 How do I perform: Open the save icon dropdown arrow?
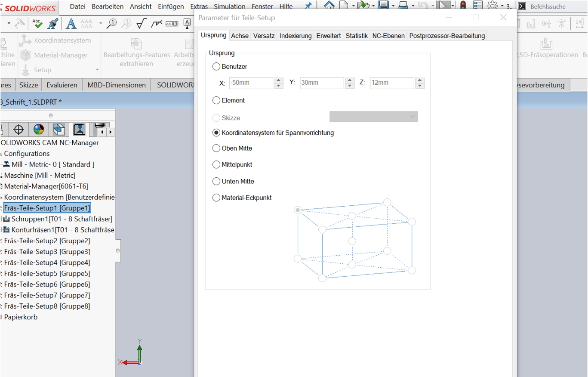392,6
